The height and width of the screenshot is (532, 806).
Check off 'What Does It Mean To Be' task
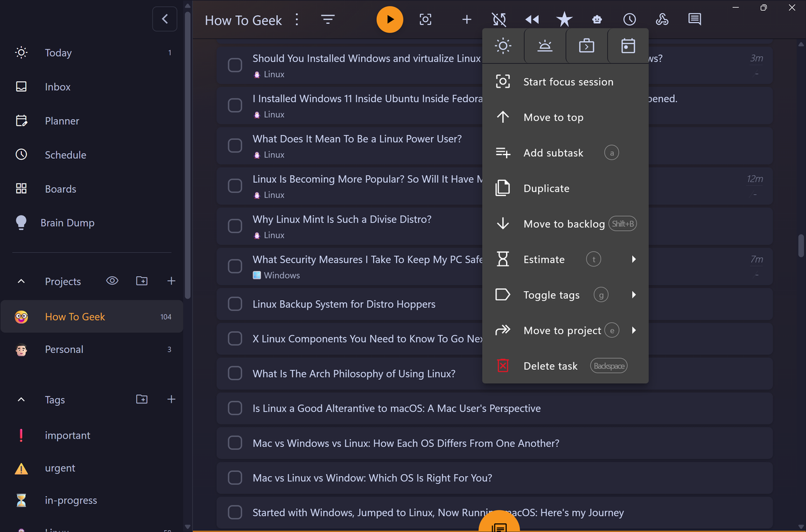point(235,146)
